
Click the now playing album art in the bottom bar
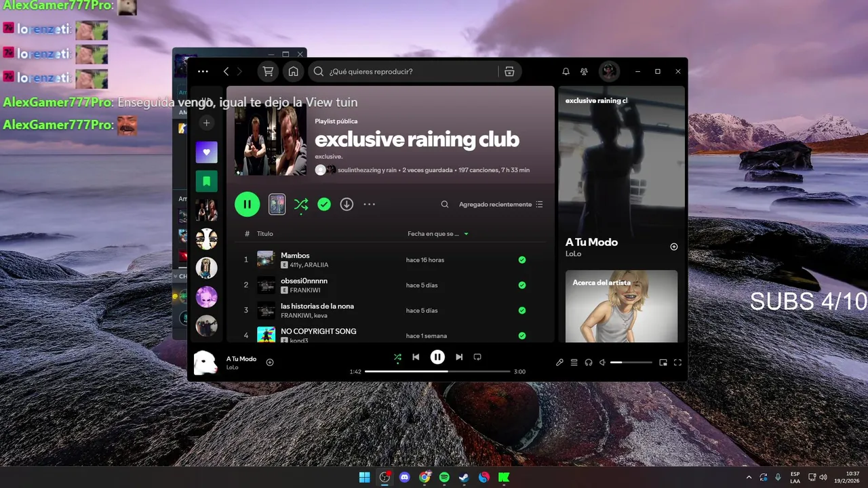205,363
